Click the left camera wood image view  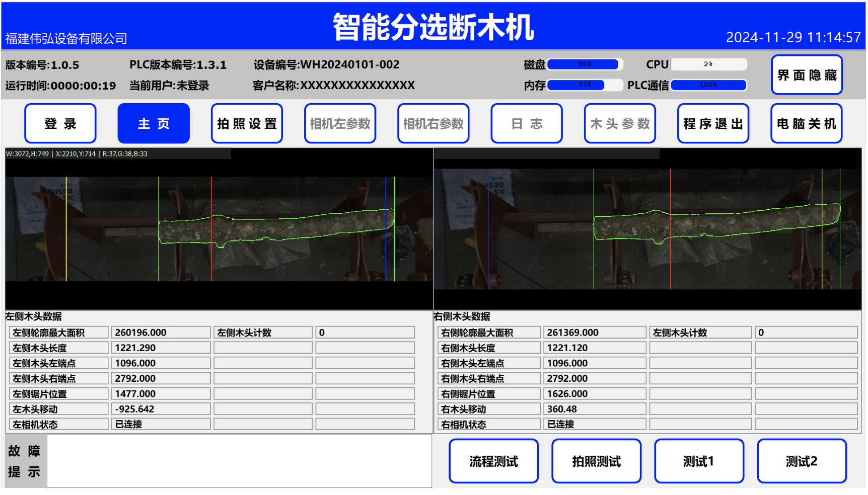point(219,229)
